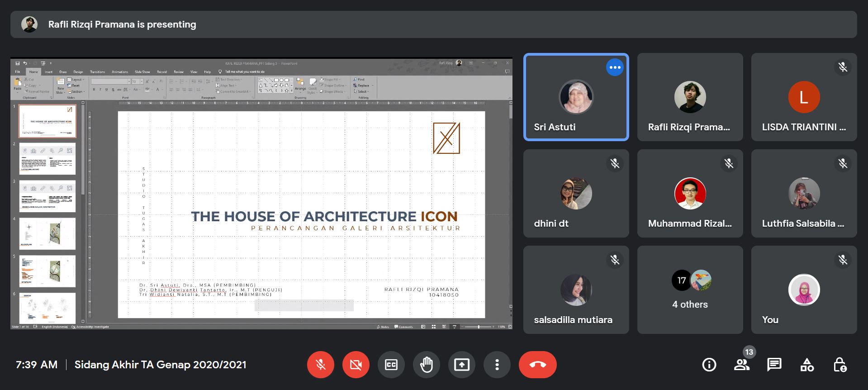Click the LISDA TRIANTINI participant tile

pyautogui.click(x=804, y=97)
